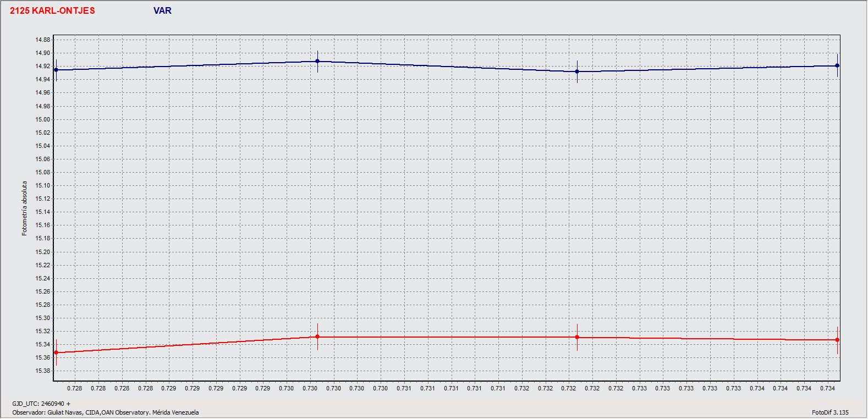This screenshot has height=419, width=868.
Task: Click the 14.88 y-axis tick label
Action: 42,40
